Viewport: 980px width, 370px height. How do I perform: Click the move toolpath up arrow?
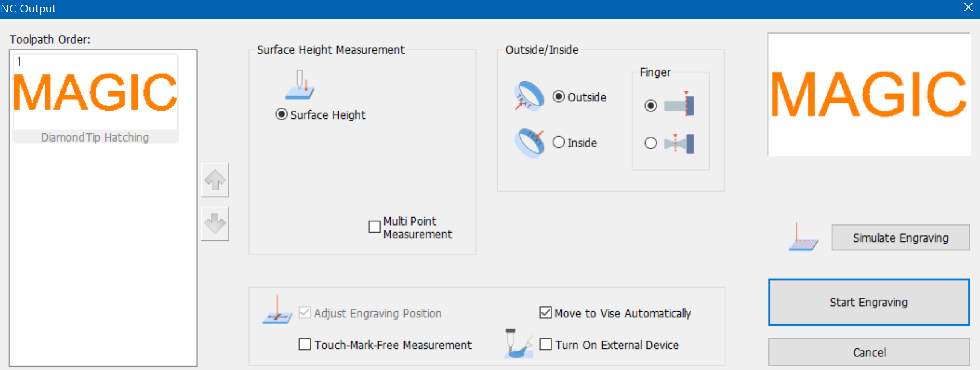pos(215,180)
